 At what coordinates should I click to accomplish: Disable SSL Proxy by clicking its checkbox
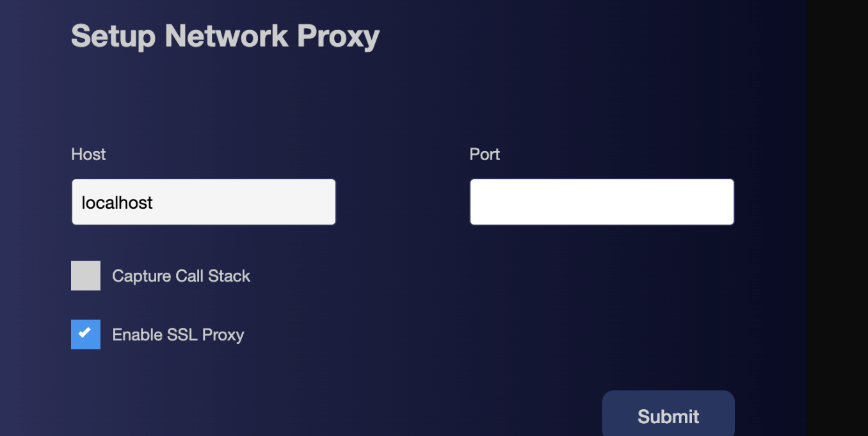(85, 334)
